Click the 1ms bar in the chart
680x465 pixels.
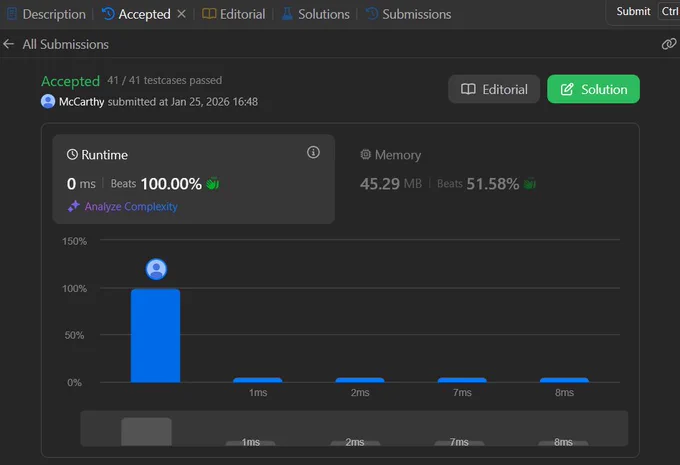coord(258,380)
